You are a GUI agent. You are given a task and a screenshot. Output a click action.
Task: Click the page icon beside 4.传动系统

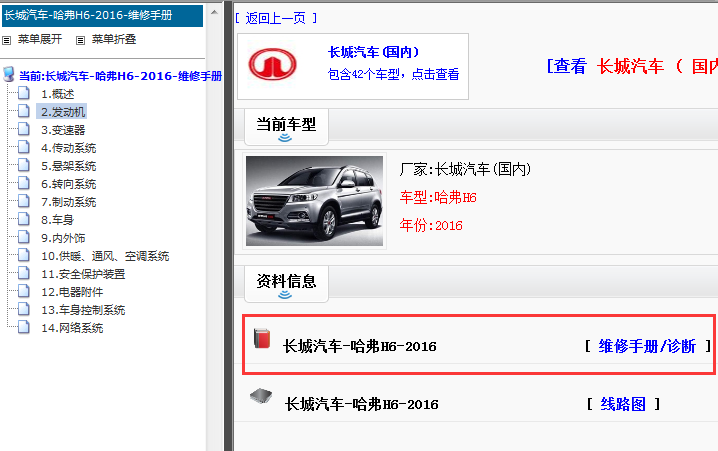tap(24, 147)
